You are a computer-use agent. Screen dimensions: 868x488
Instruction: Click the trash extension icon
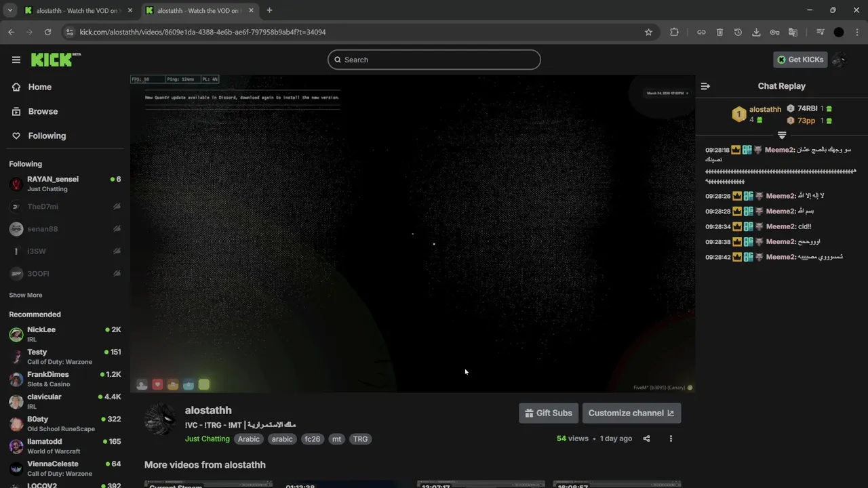[719, 32]
